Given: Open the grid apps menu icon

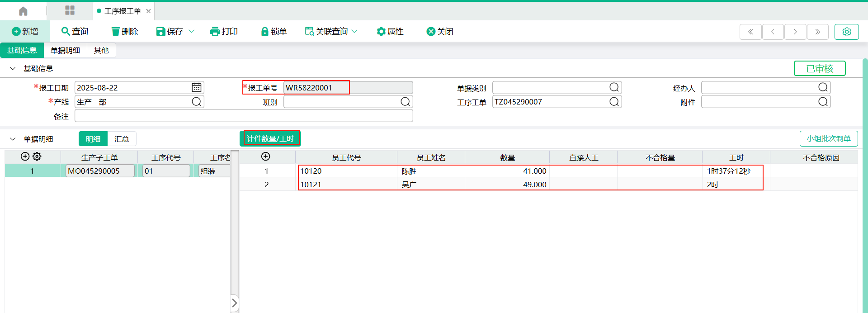Looking at the screenshot, I should click(x=70, y=10).
